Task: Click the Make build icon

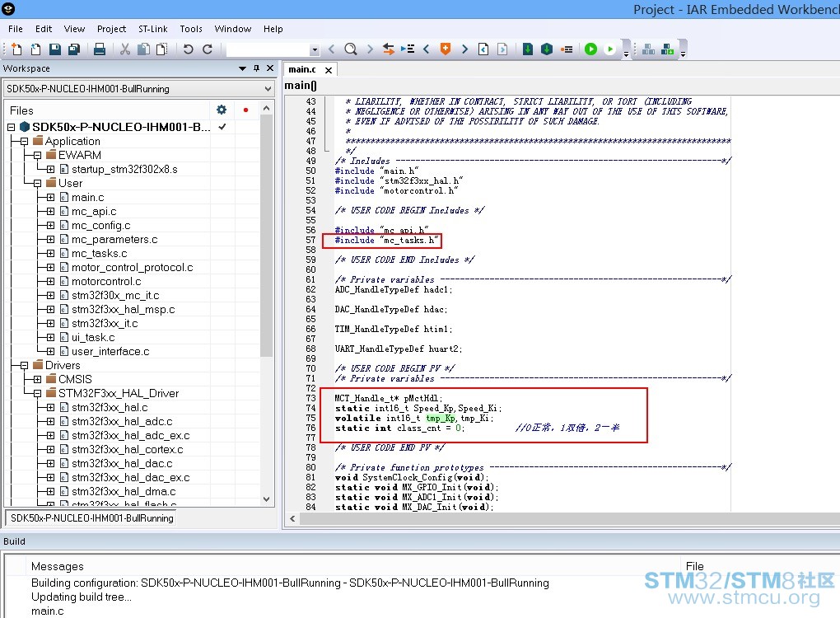Action: click(x=547, y=49)
